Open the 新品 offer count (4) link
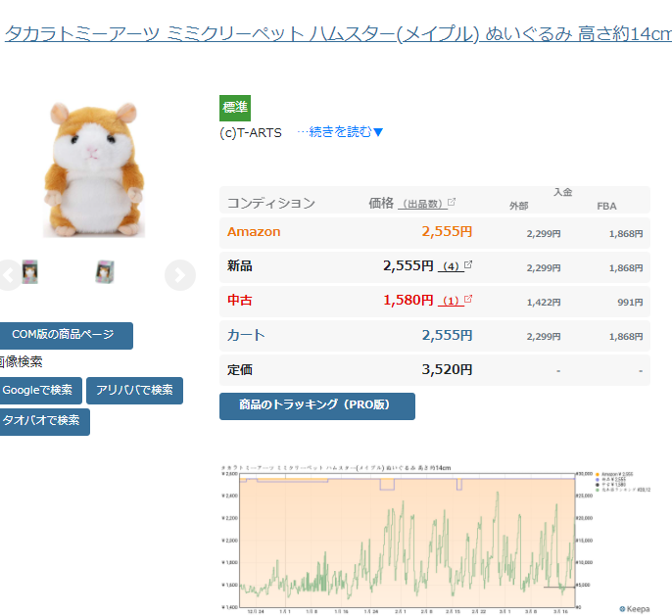The image size is (672, 616). click(451, 266)
